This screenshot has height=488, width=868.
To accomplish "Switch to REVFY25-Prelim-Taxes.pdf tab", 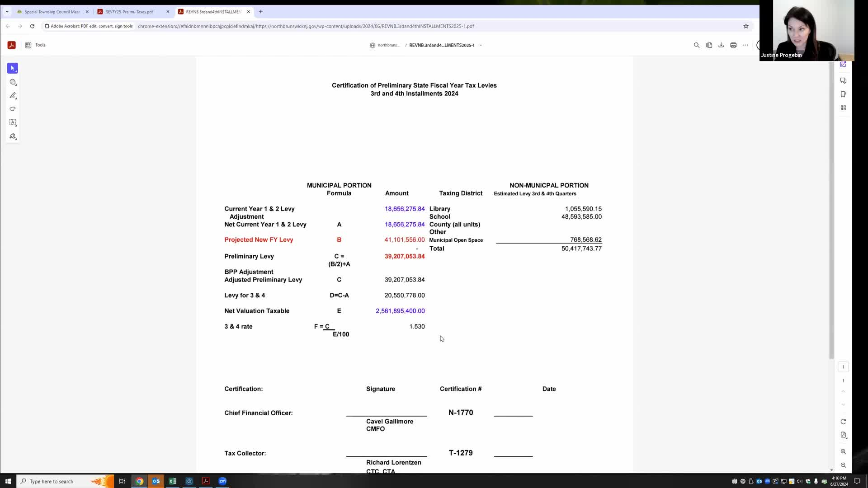I will click(129, 12).
